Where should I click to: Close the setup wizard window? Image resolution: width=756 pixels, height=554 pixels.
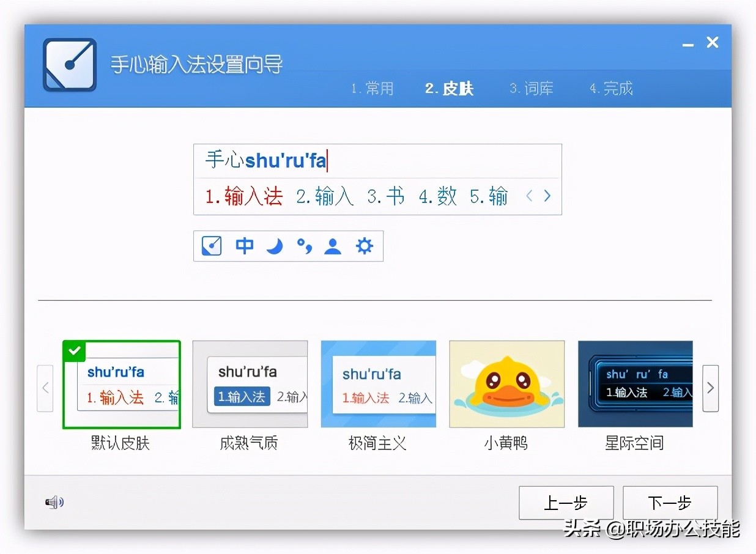(713, 42)
